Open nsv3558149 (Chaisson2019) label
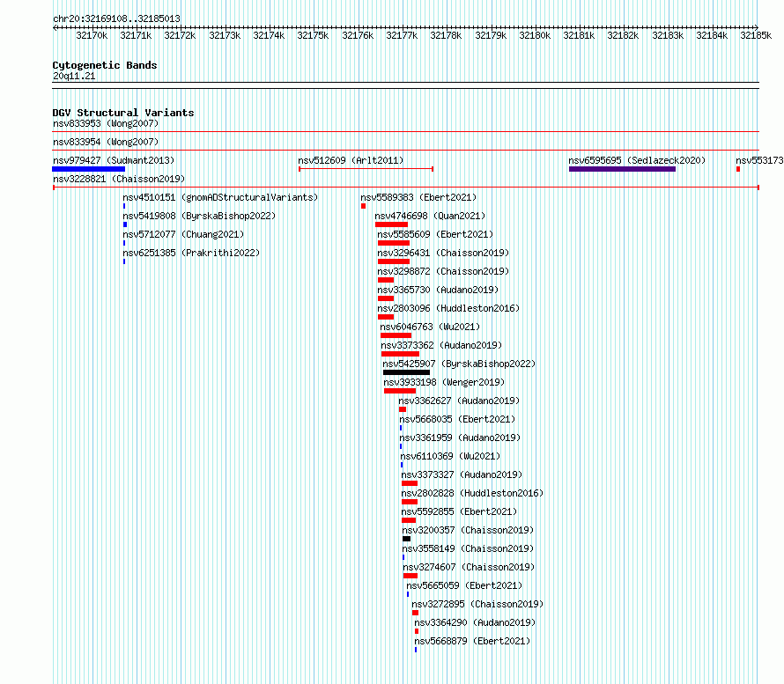Viewport: 784px width, 684px height. pyautogui.click(x=468, y=548)
